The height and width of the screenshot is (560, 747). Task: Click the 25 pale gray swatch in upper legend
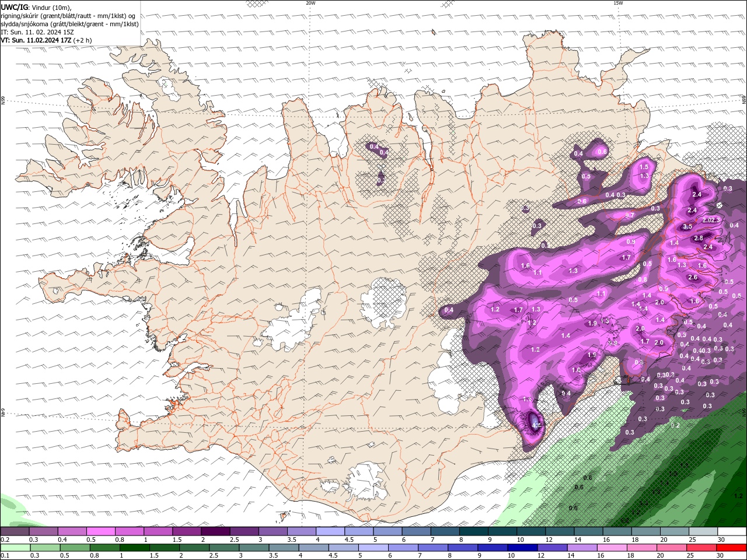703,531
